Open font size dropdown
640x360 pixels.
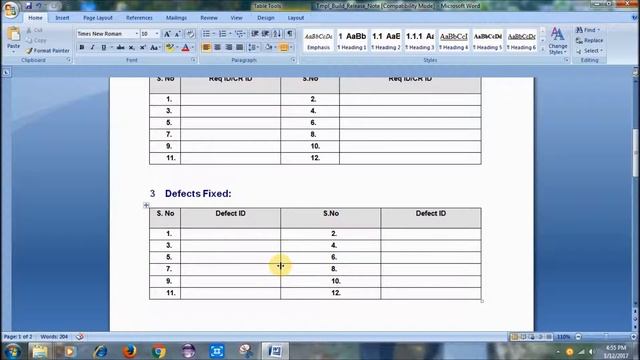point(157,34)
